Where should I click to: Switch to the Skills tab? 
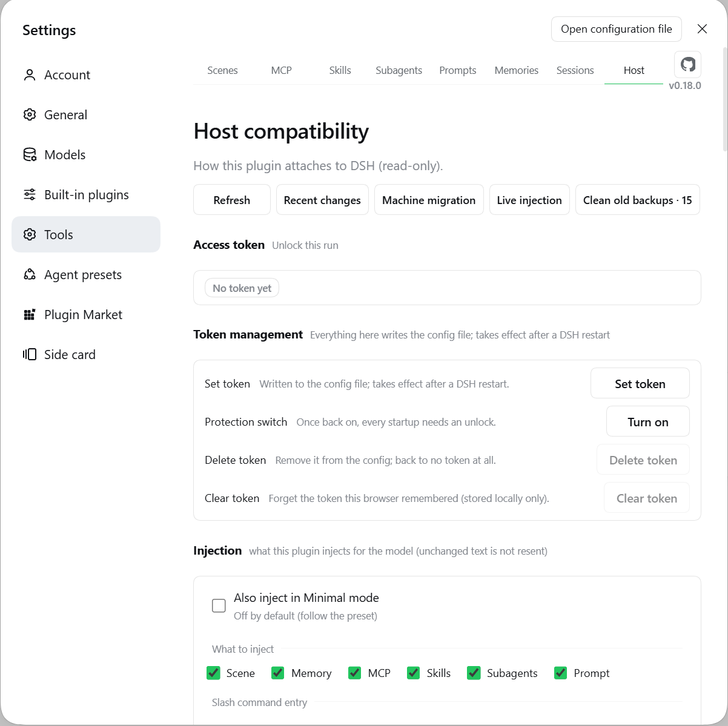tap(340, 70)
